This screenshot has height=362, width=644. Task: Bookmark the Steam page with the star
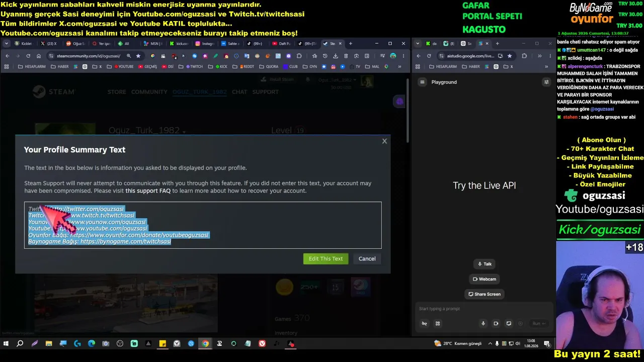(x=138, y=56)
